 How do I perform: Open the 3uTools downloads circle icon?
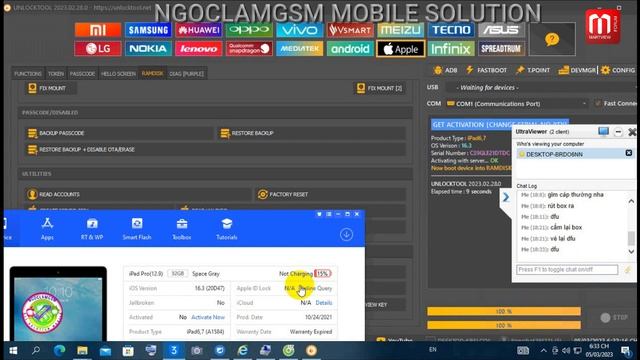tap(347, 234)
